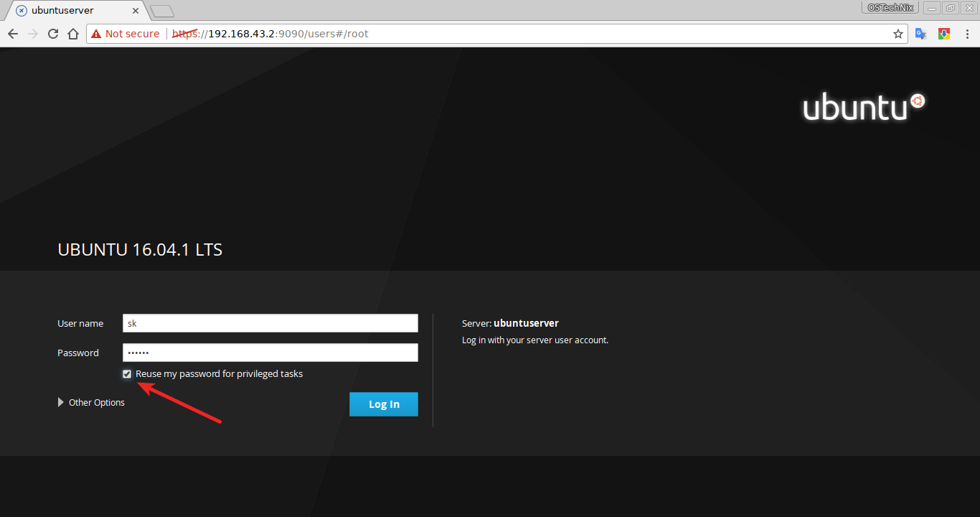The height and width of the screenshot is (517, 980).
Task: Reload the page with refresh icon
Action: coord(53,34)
